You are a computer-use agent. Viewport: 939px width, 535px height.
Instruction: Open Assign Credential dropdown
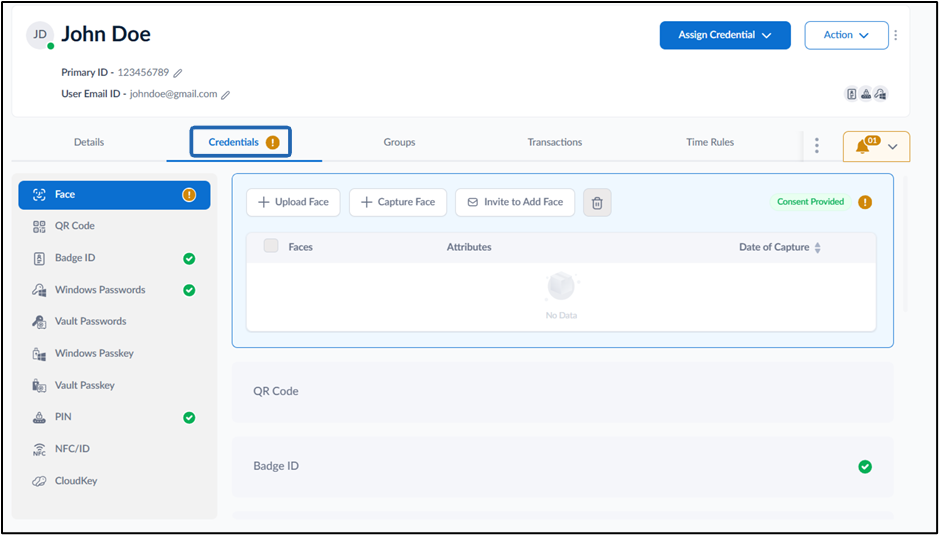pyautogui.click(x=725, y=35)
